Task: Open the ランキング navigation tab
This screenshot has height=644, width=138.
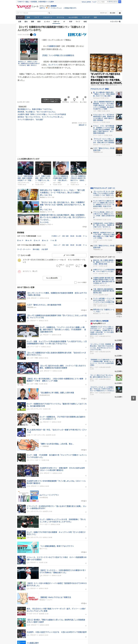Action: [x=86, y=17]
